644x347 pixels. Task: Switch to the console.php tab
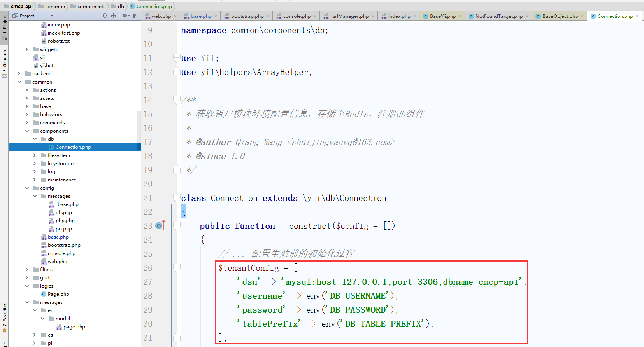pyautogui.click(x=297, y=16)
